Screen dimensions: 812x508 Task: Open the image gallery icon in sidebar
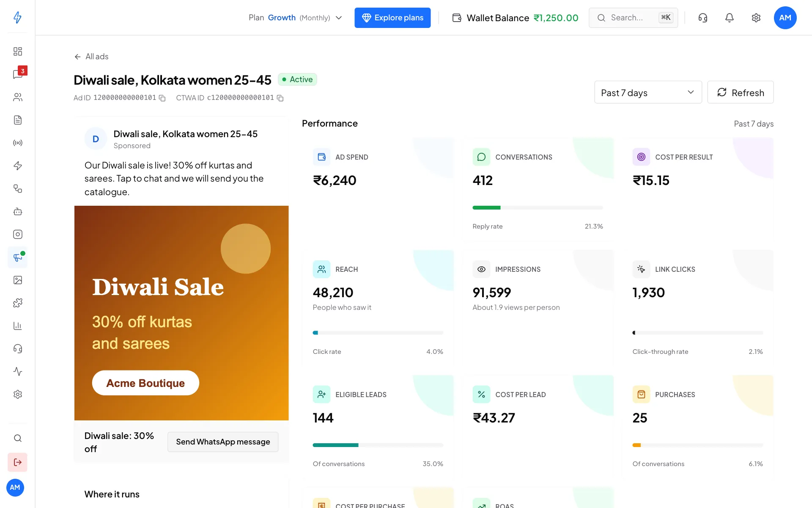tap(17, 280)
